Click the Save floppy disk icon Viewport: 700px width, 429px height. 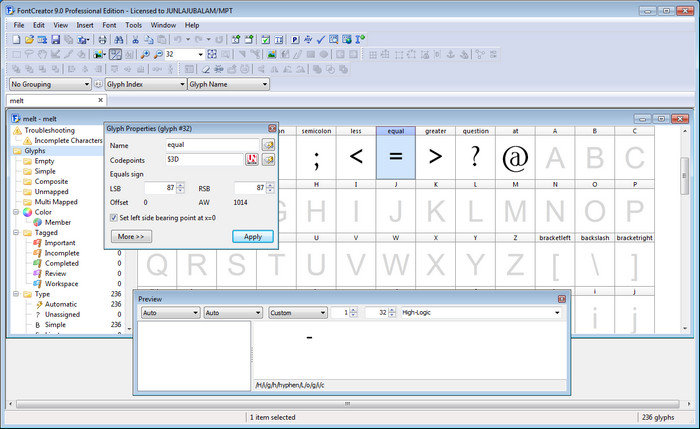tap(55, 39)
